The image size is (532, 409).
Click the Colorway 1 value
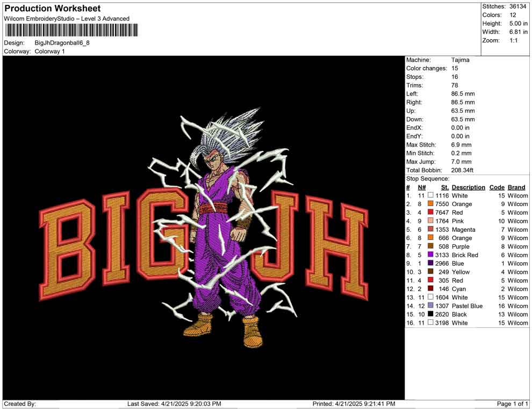pos(49,52)
